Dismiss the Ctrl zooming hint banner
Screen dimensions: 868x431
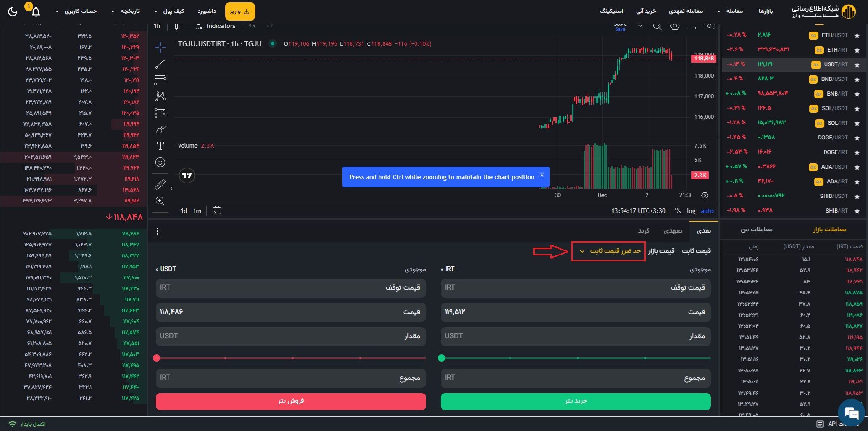[542, 175]
